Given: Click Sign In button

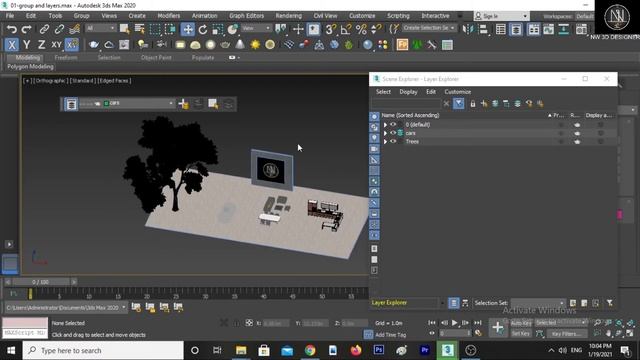Looking at the screenshot, I should pos(501,16).
